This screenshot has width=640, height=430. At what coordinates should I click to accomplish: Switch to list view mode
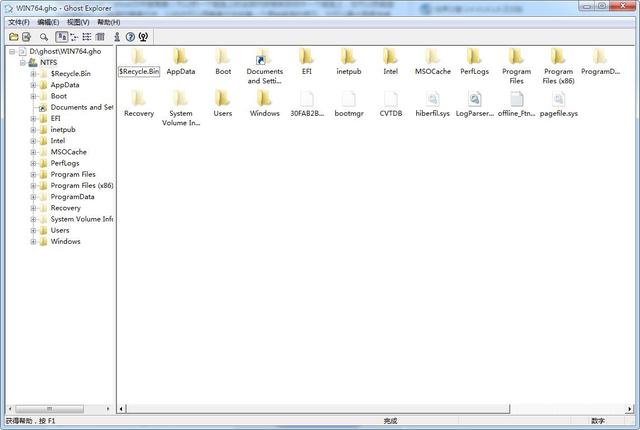tap(87, 37)
